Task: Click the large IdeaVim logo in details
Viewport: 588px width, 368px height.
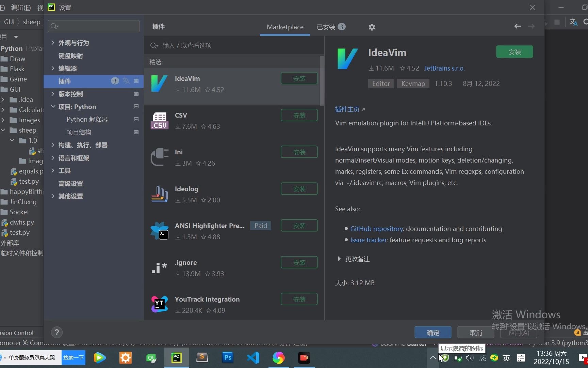Action: click(347, 59)
